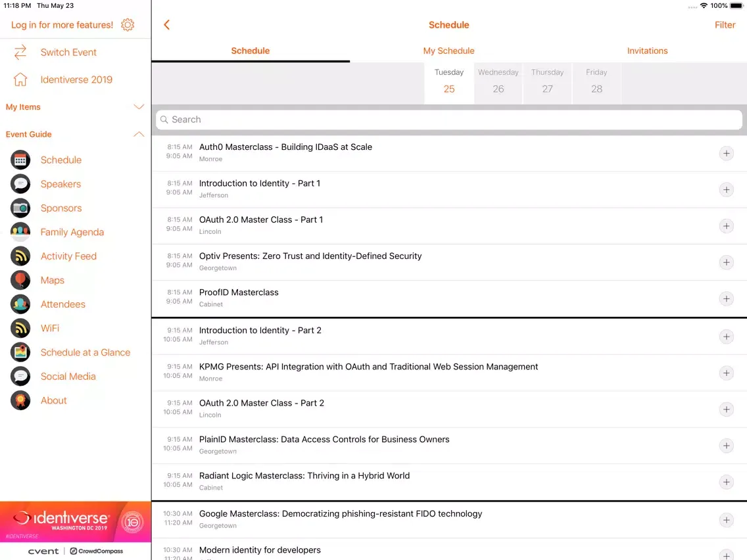The height and width of the screenshot is (560, 747).
Task: Tap the Switch Event arrows icon
Action: [x=20, y=52]
